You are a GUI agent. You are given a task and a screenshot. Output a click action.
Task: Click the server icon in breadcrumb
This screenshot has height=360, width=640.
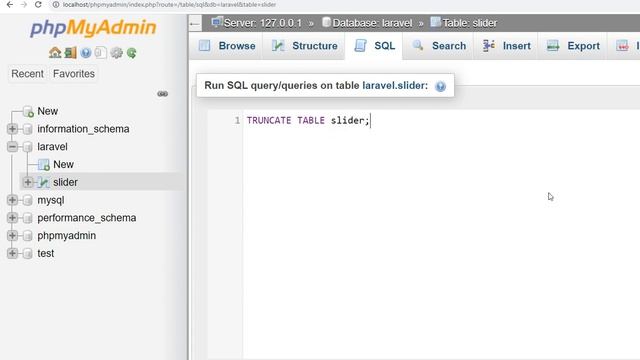217,22
